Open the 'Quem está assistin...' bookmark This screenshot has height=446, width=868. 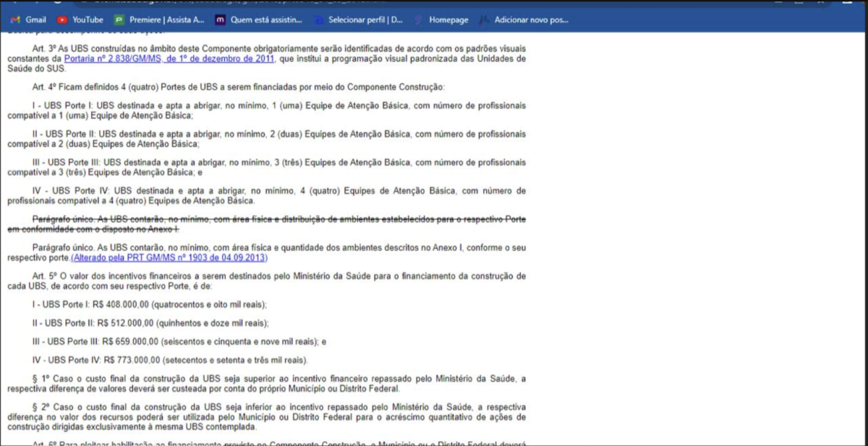point(260,20)
